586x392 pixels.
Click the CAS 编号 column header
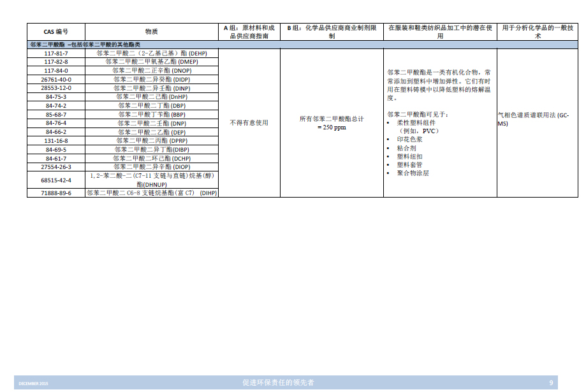pos(55,32)
